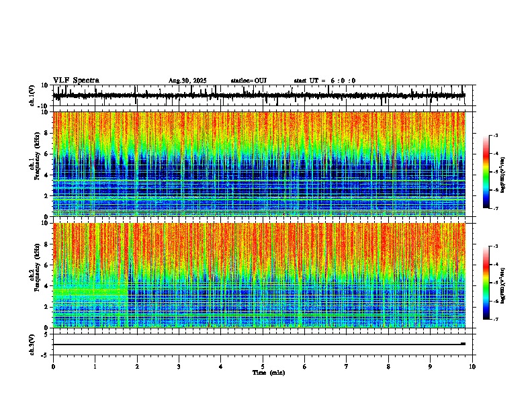Viewport: 532px width, 411px height.
Task: Click the "ch.3(V)" axis label
Action: pyautogui.click(x=32, y=345)
